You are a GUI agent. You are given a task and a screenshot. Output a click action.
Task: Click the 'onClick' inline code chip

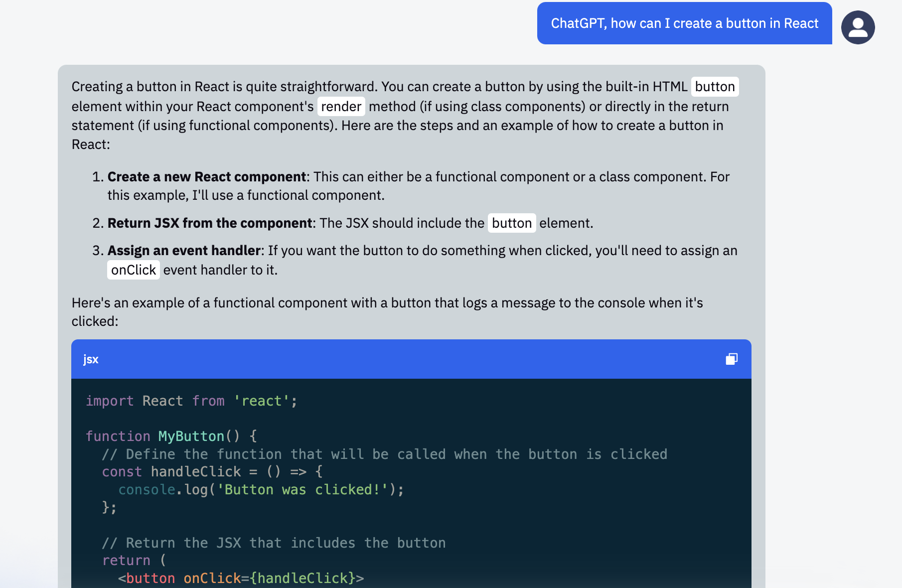[x=133, y=270]
